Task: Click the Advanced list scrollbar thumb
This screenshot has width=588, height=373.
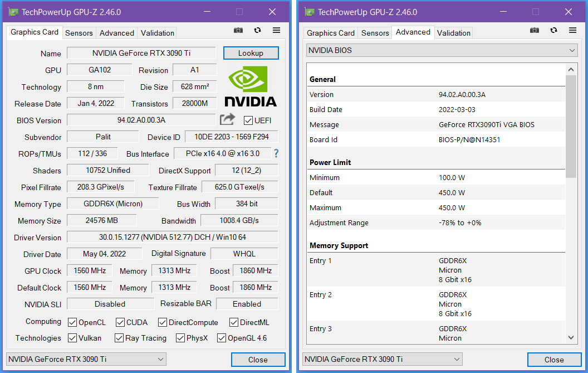Action: [571, 126]
